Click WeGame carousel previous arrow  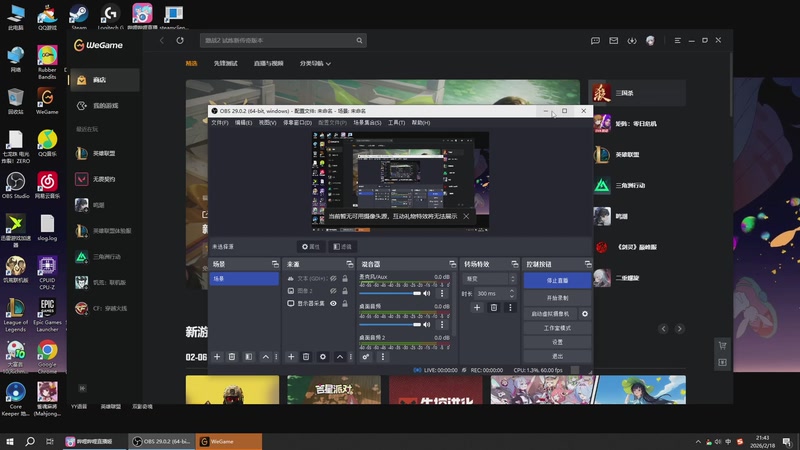pyautogui.click(x=663, y=329)
